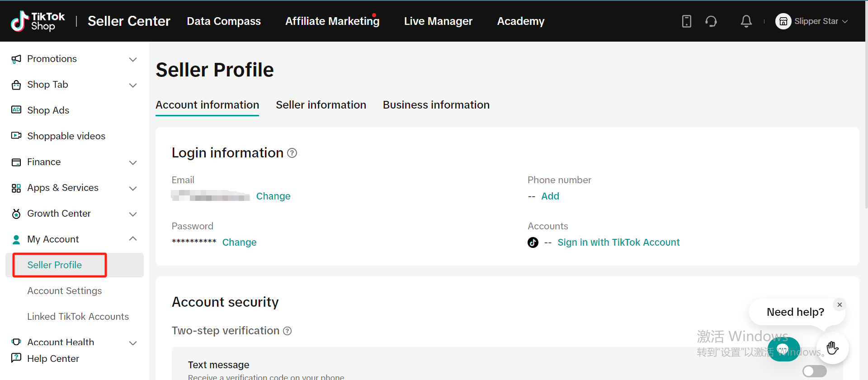Screen dimensions: 868x380
Task: Switch to Seller information tab
Action: point(321,105)
